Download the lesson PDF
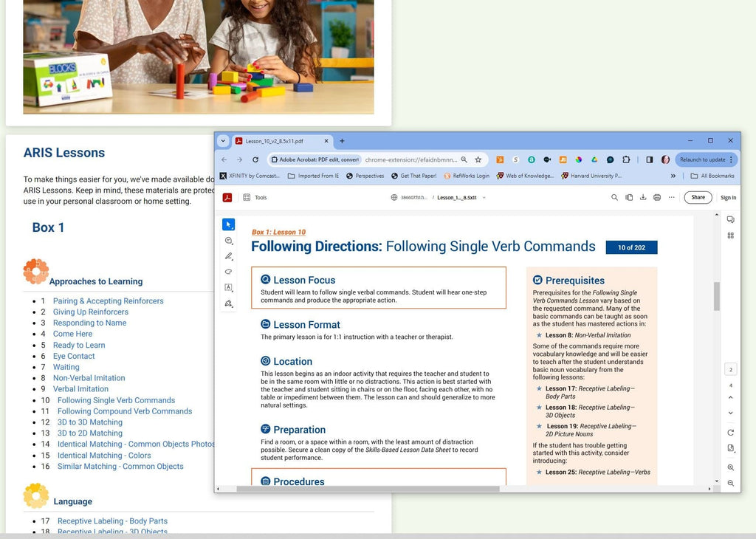Image resolution: width=756 pixels, height=539 pixels. [x=643, y=197]
